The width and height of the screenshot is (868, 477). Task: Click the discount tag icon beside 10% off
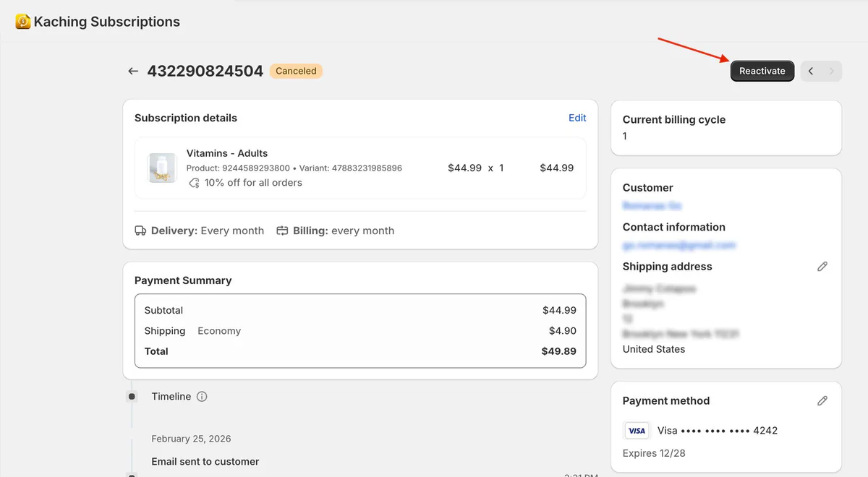pyautogui.click(x=194, y=183)
